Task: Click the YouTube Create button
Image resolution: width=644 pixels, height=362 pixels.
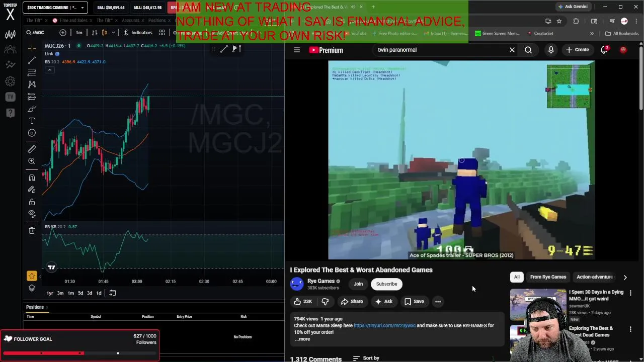Action: pos(578,50)
